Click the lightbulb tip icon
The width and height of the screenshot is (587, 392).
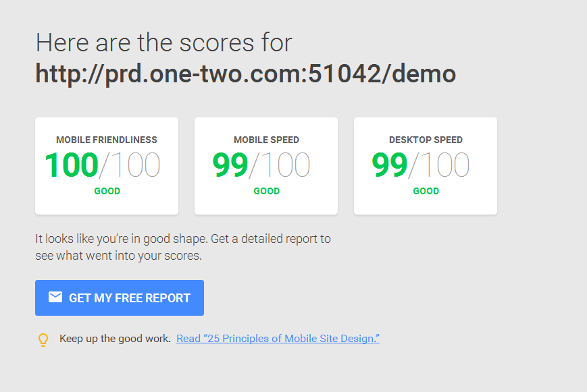(43, 339)
